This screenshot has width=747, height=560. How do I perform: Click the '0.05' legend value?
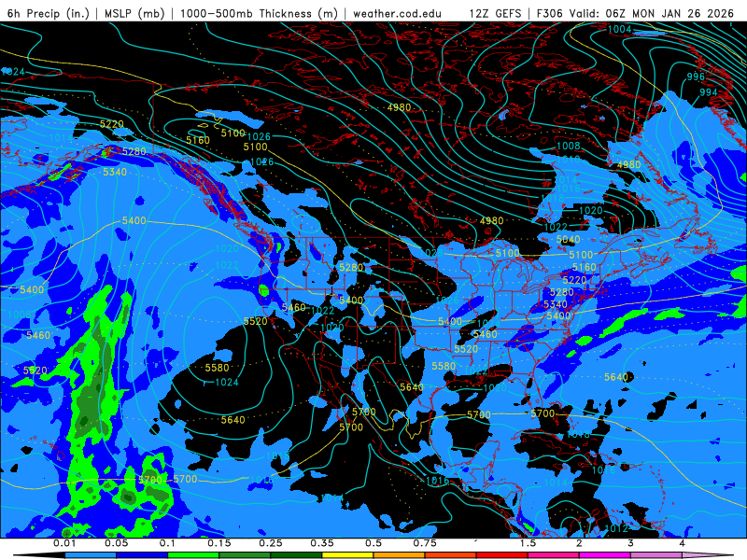[x=116, y=543]
